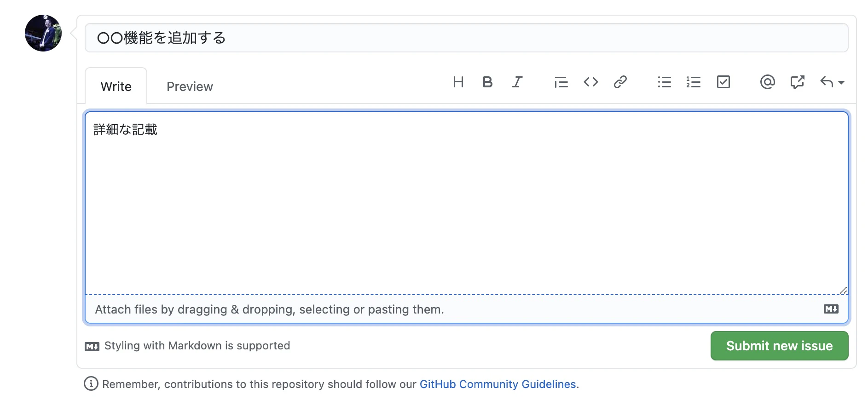Insert a heading with the H icon
Image resolution: width=868 pixels, height=411 pixels.
click(458, 82)
